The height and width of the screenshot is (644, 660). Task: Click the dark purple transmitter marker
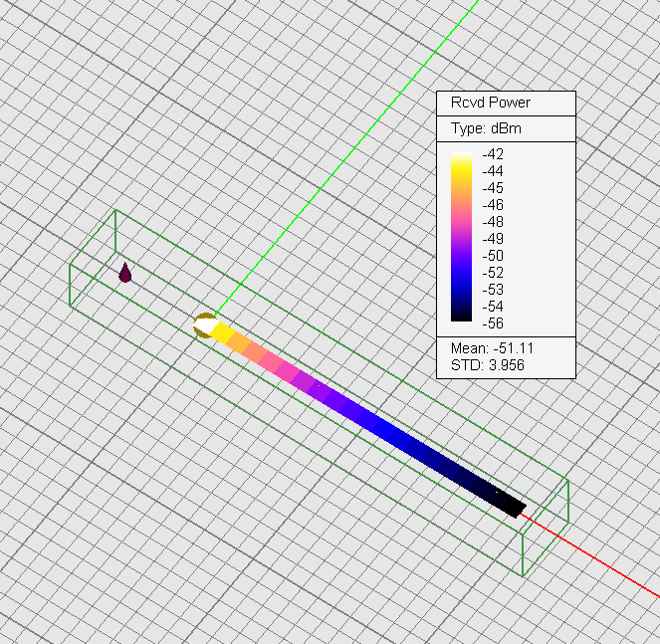pos(125,273)
